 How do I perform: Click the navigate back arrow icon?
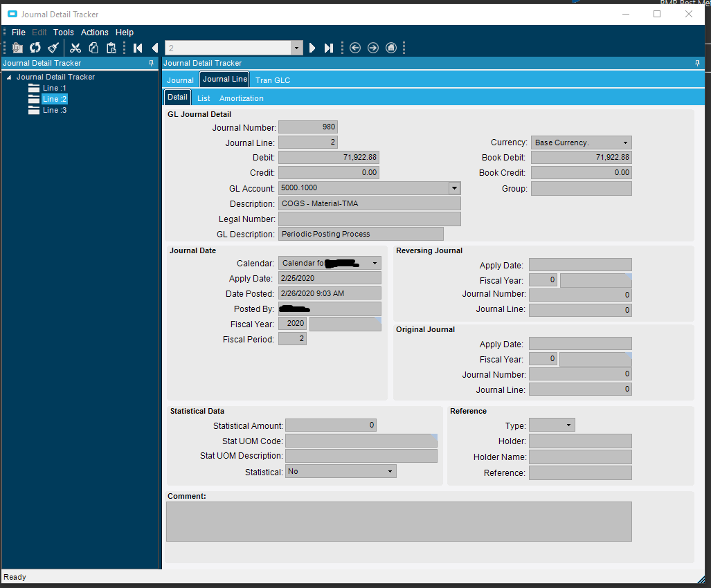point(355,48)
